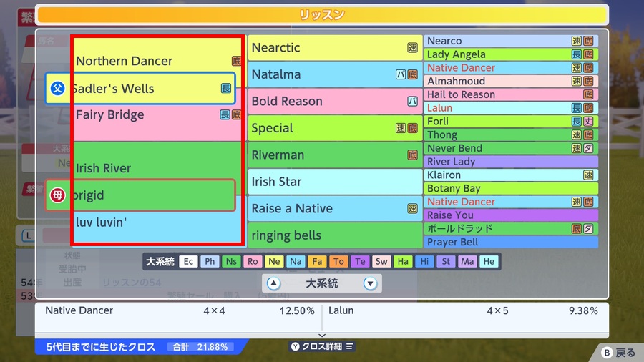Click the 速 badge on Nearctic
This screenshot has height=362, width=644.
click(x=412, y=48)
